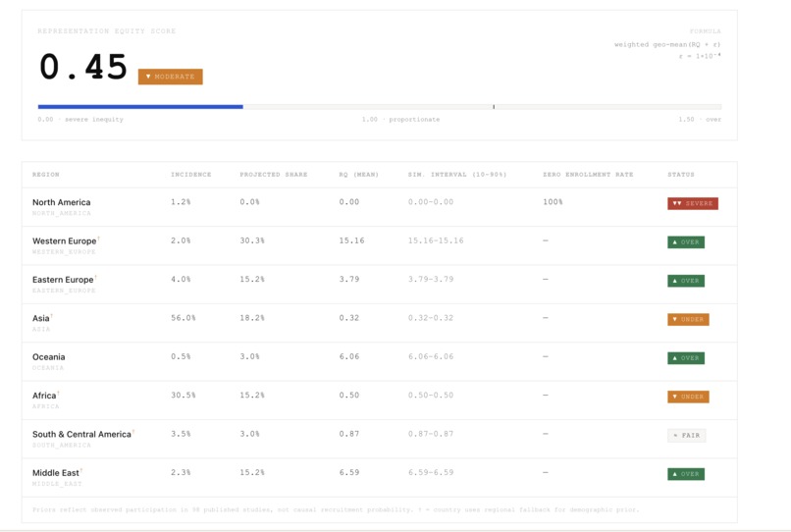Click the UNDER badge for Asia
Screen dimensions: 791x532
[688, 320]
